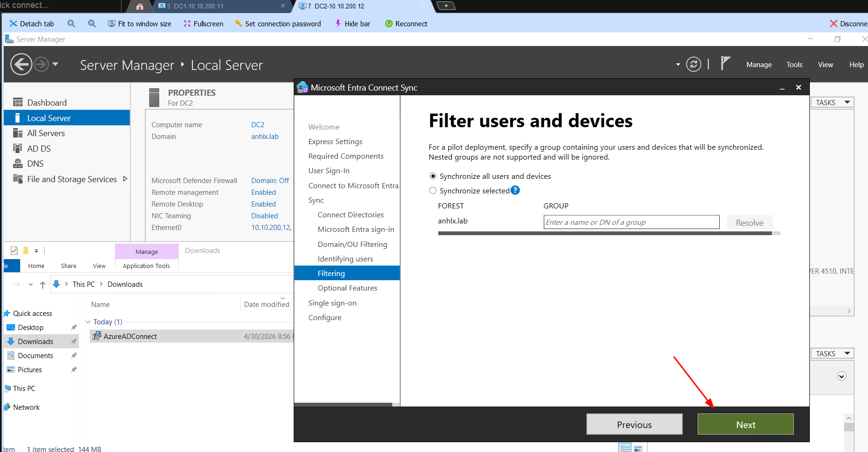Sort files by Date modified column

pyautogui.click(x=266, y=304)
